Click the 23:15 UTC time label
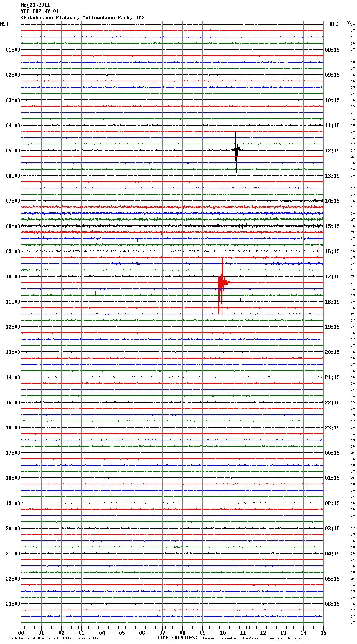 click(x=332, y=428)
